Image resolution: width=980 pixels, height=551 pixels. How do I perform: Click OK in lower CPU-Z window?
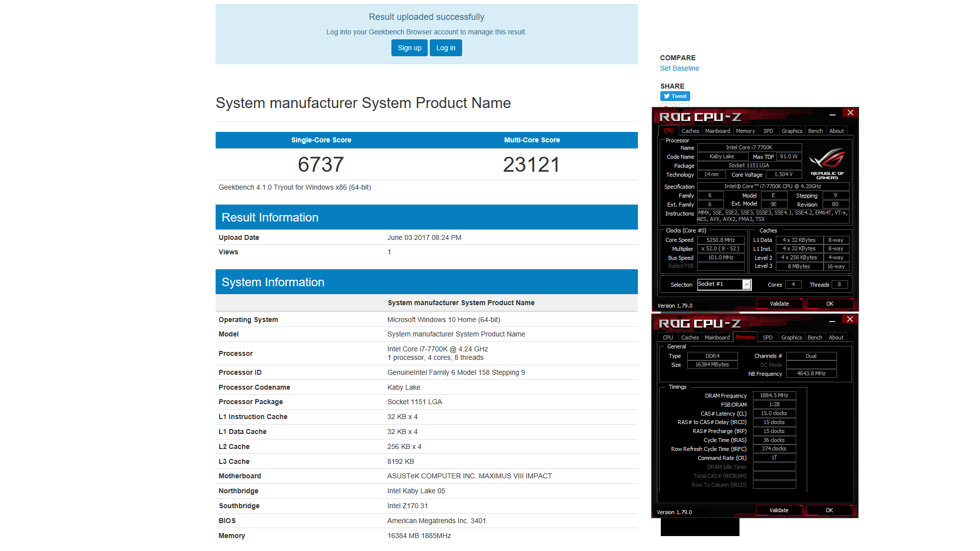click(x=829, y=510)
